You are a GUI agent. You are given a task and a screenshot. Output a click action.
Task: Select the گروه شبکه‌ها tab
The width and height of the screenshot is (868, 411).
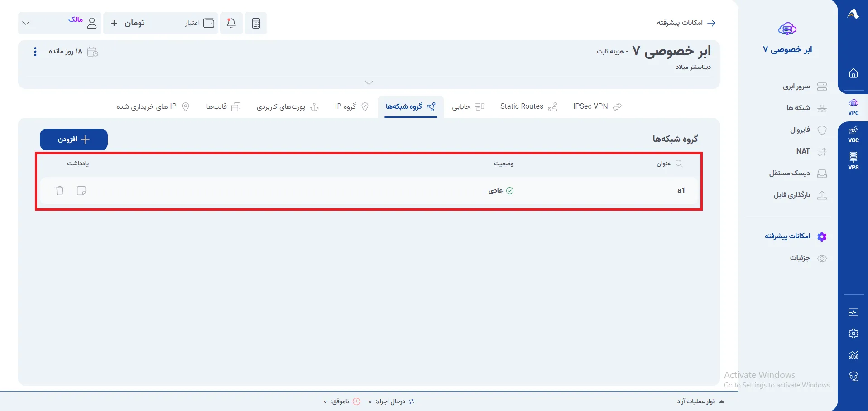[411, 106]
